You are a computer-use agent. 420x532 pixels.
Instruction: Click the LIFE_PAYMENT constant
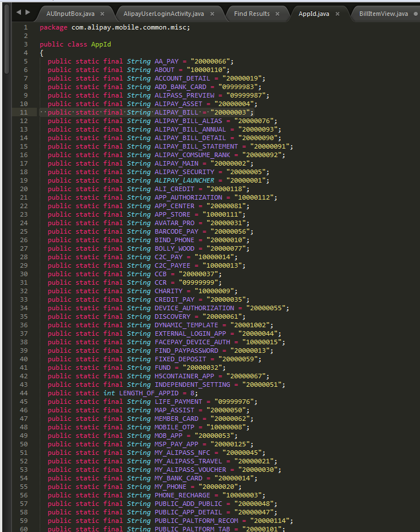coord(179,402)
